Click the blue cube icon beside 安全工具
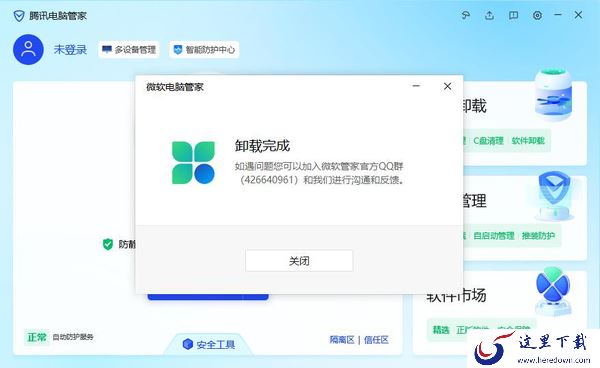 pyautogui.click(x=188, y=344)
